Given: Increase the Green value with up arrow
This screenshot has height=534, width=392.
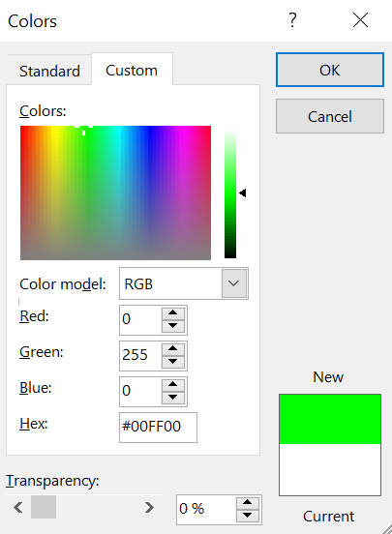Looking at the screenshot, I should (173, 349).
